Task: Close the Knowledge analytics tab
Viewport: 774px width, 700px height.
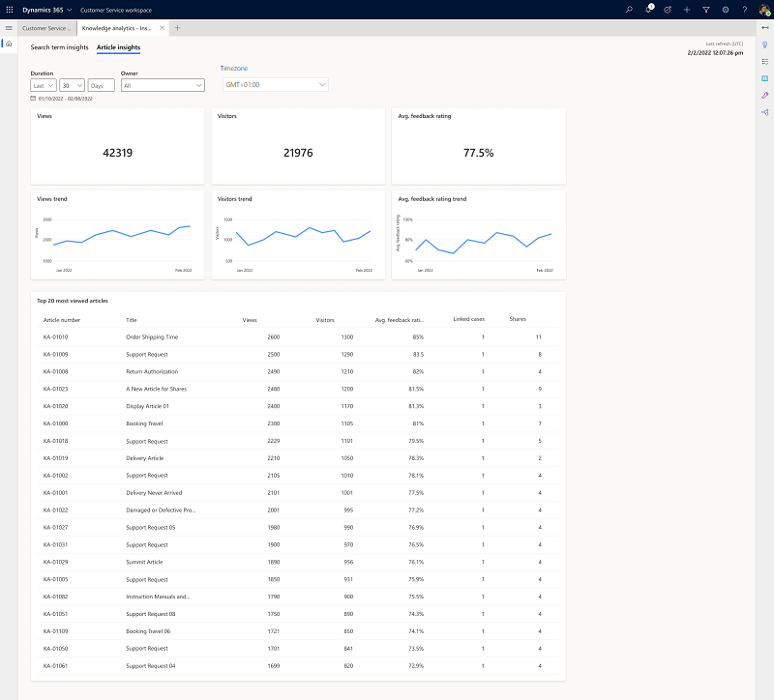Action: (x=162, y=28)
